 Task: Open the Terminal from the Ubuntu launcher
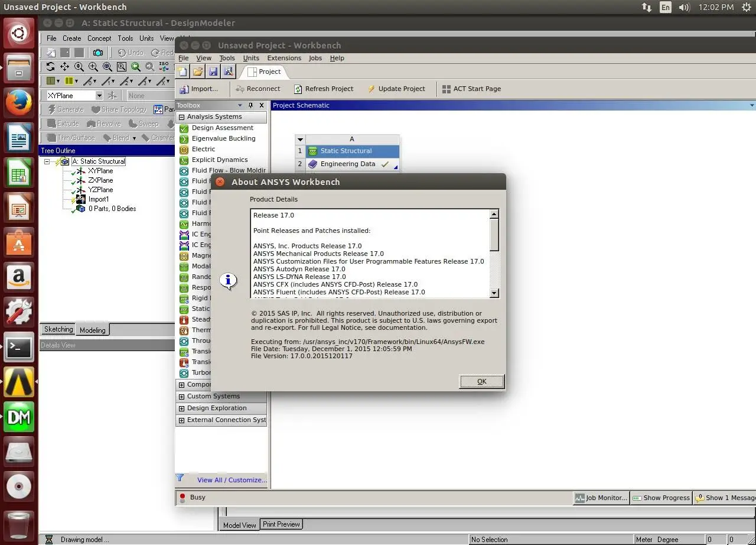tap(19, 347)
